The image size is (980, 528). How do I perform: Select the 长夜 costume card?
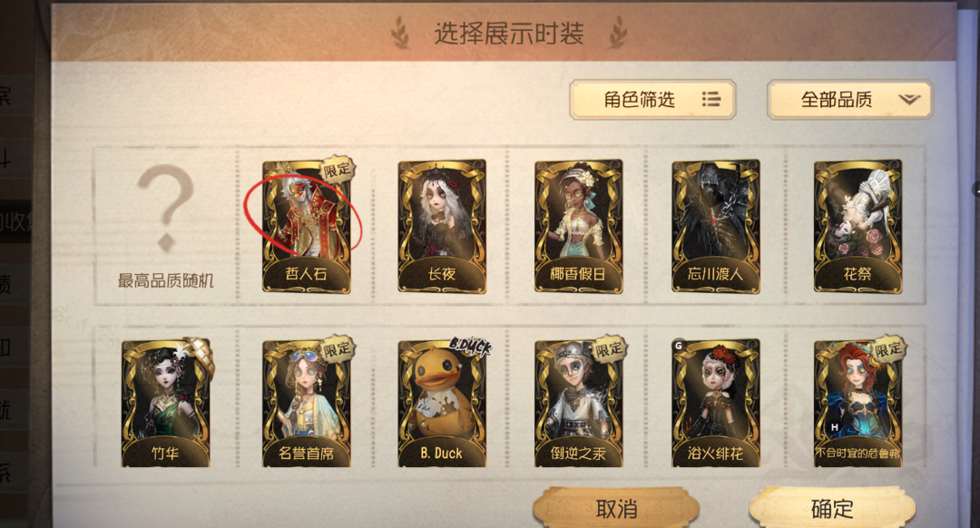pyautogui.click(x=442, y=226)
